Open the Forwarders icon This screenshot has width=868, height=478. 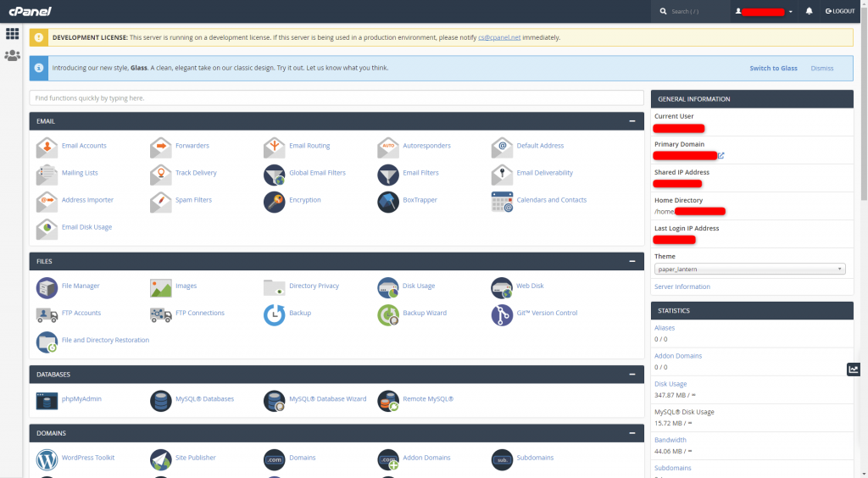(x=160, y=147)
